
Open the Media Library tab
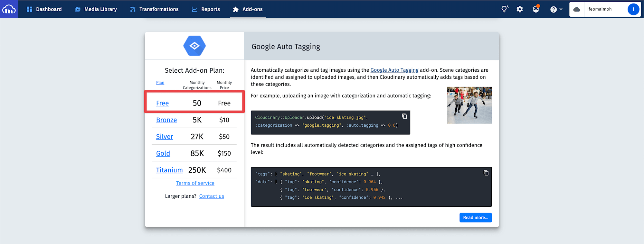[96, 9]
